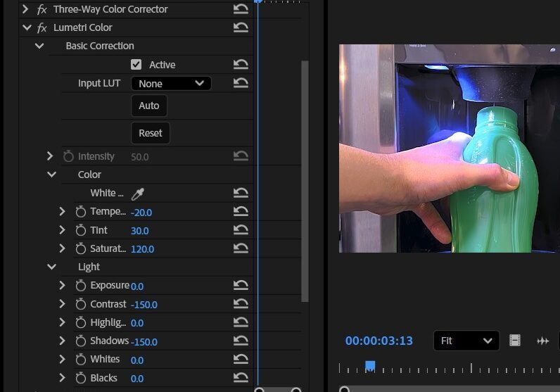This screenshot has height=392, width=560.
Task: Collapse the Color group
Action: pos(52,175)
